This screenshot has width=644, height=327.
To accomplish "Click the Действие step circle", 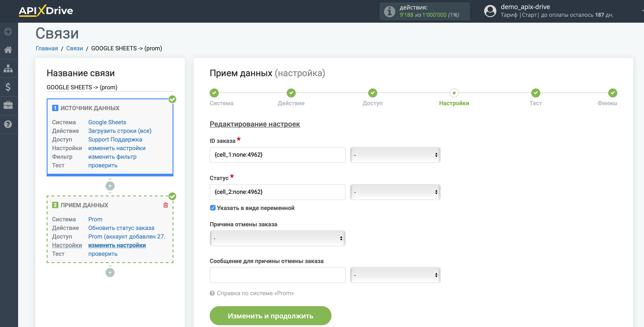I will point(291,93).
